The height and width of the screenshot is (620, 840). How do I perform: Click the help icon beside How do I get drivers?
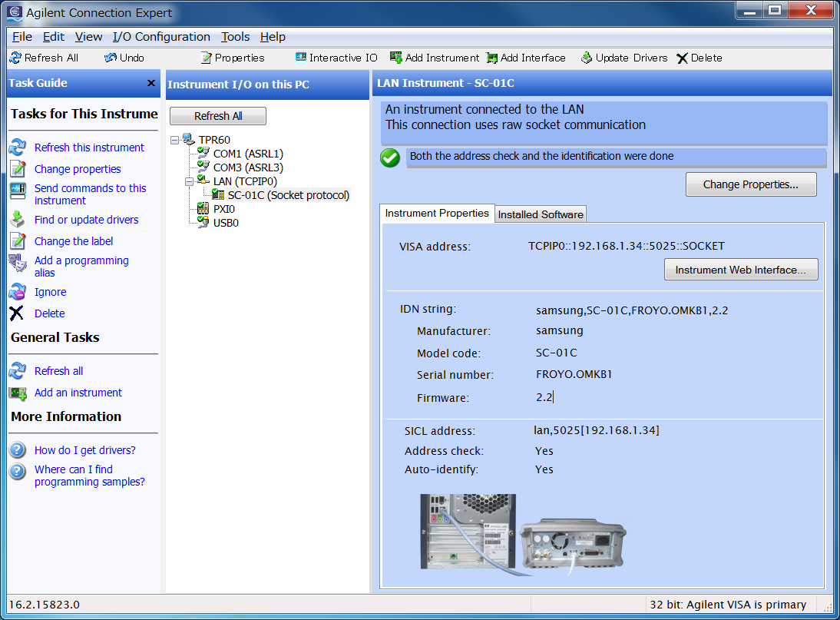click(x=18, y=449)
